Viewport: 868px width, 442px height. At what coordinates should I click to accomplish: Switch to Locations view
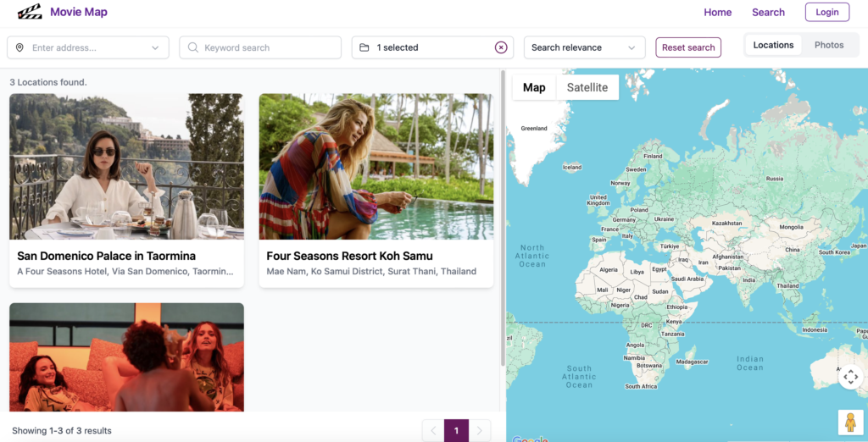[773, 45]
